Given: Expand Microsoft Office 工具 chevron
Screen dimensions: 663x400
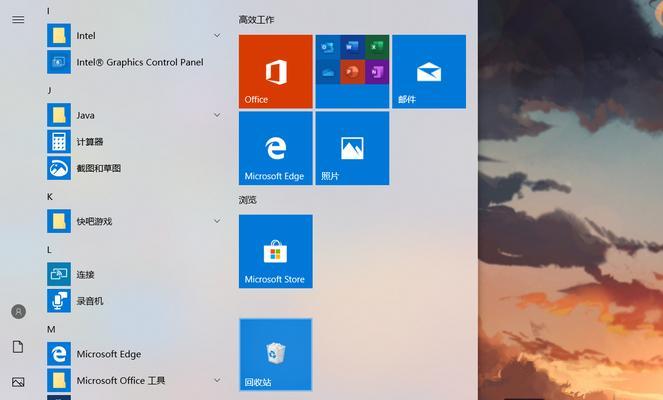Looking at the screenshot, I should (217, 381).
